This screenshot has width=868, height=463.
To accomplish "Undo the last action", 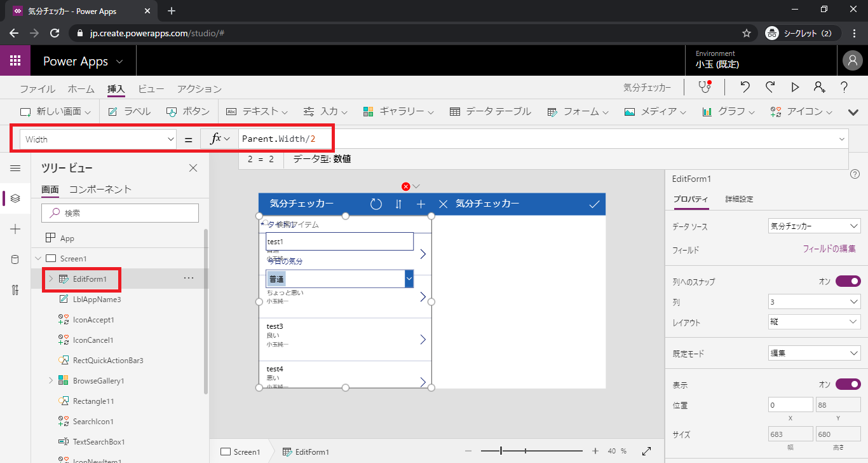I will point(745,87).
